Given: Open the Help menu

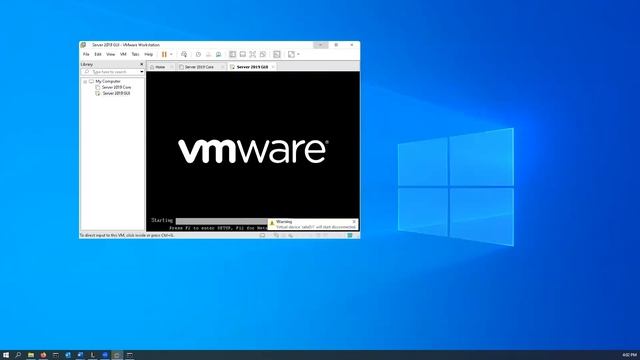Looking at the screenshot, I should 149,54.
